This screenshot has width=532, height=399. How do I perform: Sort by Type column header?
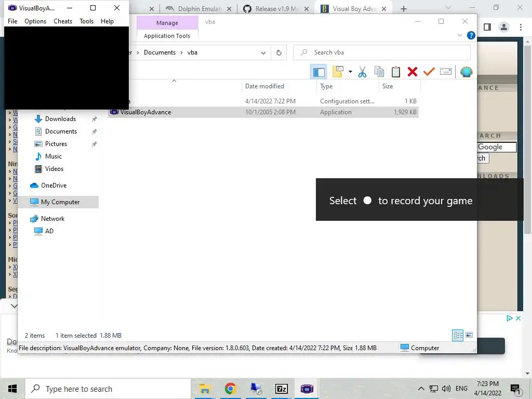tap(348, 86)
